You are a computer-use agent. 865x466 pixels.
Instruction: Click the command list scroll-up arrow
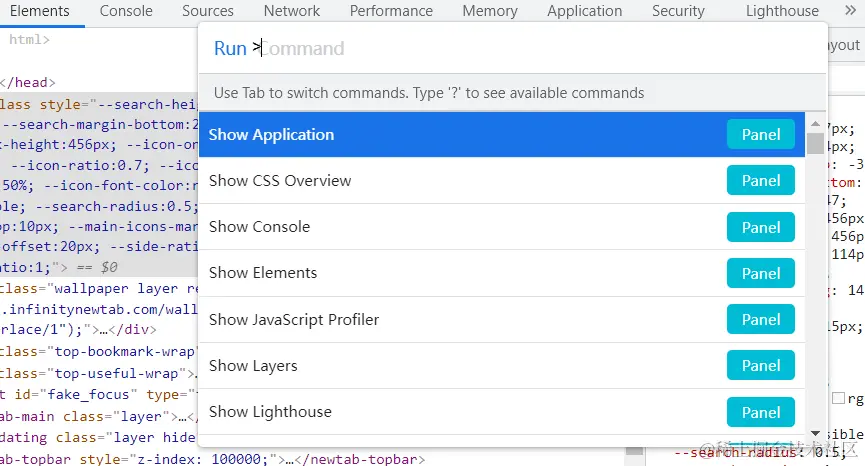pyautogui.click(x=815, y=123)
